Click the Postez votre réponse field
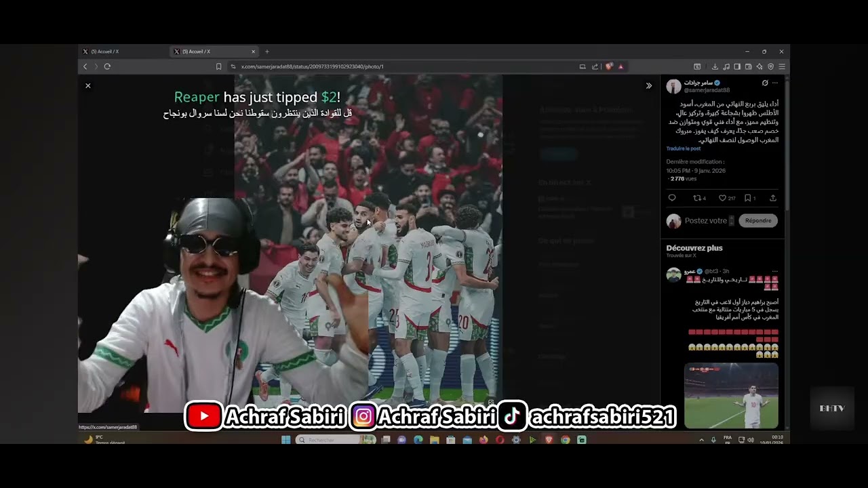This screenshot has height=488, width=868. (709, 221)
